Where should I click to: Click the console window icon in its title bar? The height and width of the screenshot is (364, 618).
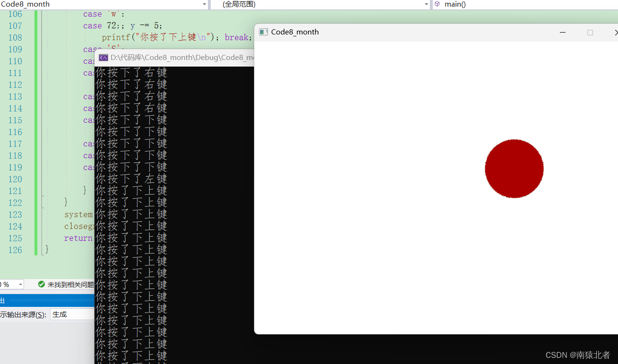point(103,58)
